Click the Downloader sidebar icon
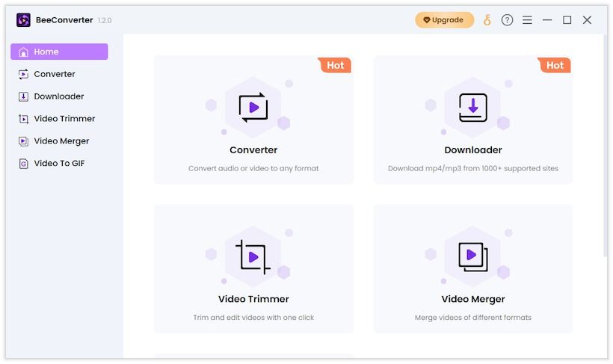The width and height of the screenshot is (613, 364). click(23, 96)
